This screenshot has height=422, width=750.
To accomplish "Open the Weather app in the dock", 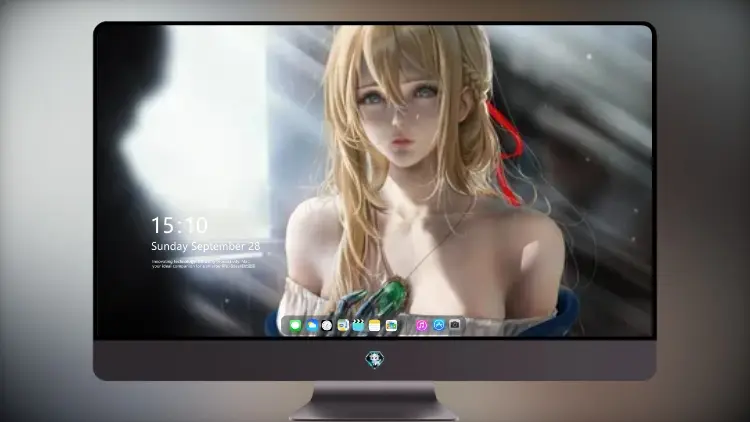I will coord(311,326).
